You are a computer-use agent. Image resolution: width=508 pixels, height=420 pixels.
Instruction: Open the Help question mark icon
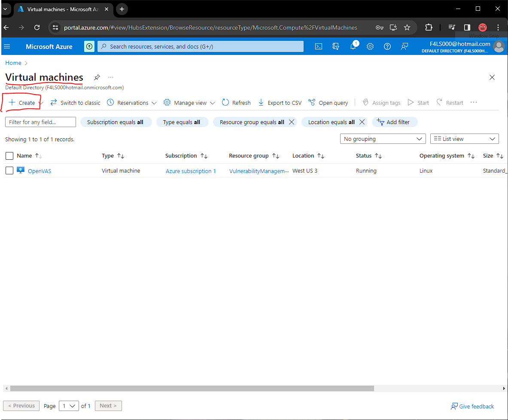point(387,47)
